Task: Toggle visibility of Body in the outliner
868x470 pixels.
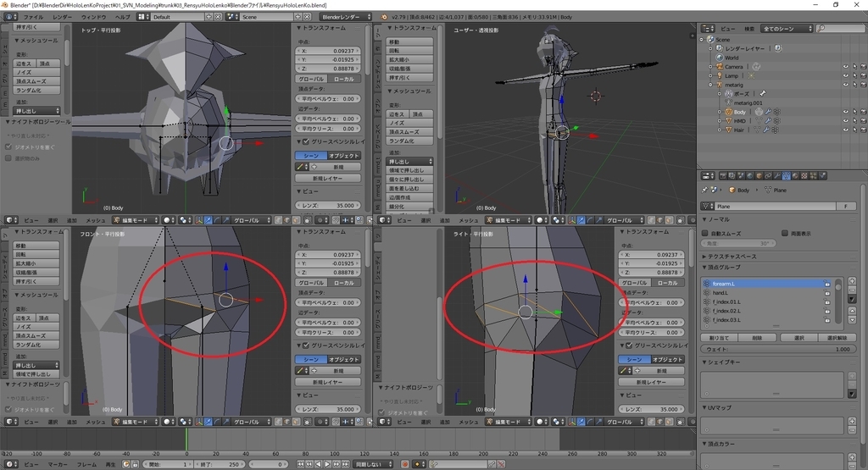Action: click(845, 112)
